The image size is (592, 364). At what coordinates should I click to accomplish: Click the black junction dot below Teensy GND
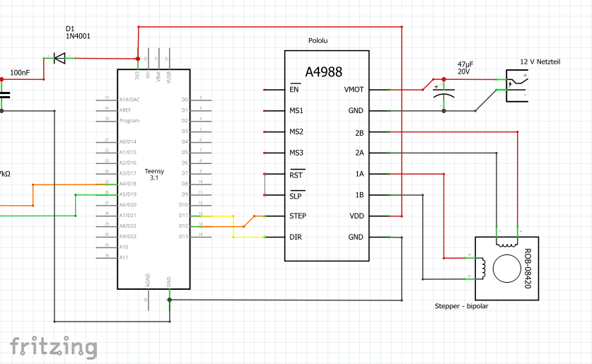coord(170,300)
